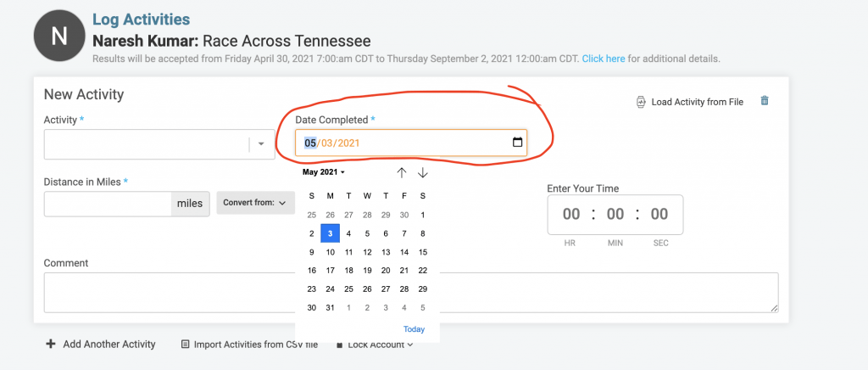Click the trash delete activity icon
The image size is (868, 370).
(x=765, y=100)
